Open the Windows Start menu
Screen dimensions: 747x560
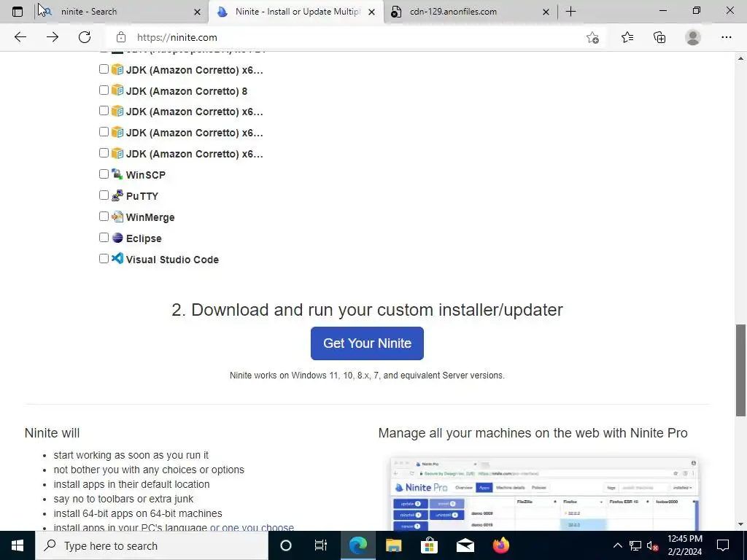tap(18, 545)
